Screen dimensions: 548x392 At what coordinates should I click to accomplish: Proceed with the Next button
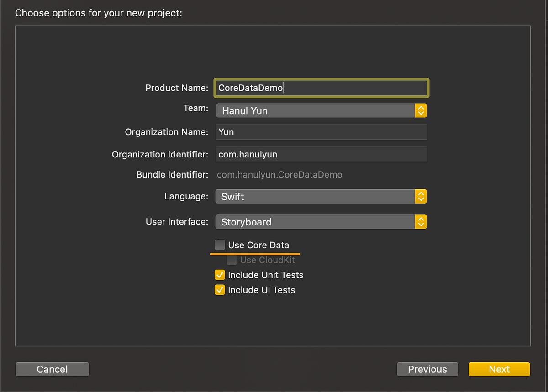click(x=499, y=369)
